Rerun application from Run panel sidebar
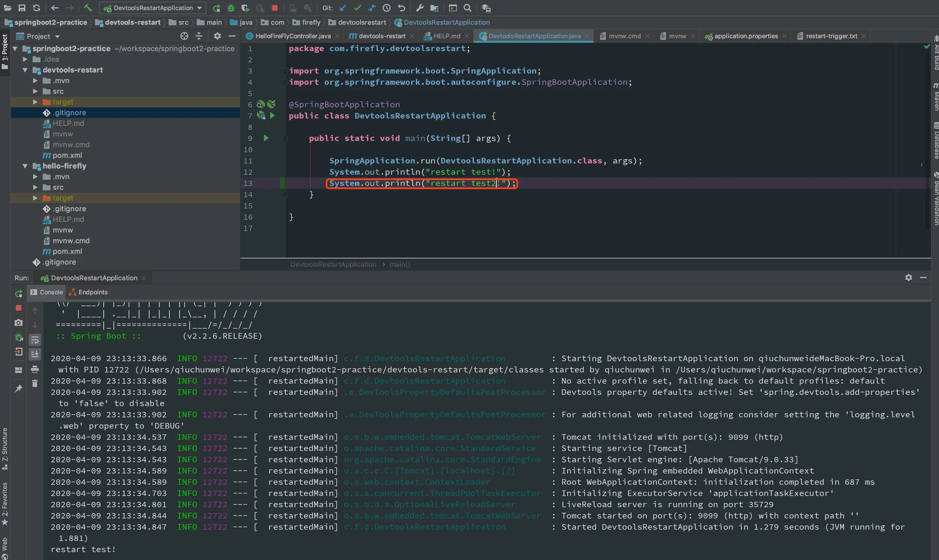The height and width of the screenshot is (560, 939). [x=19, y=294]
